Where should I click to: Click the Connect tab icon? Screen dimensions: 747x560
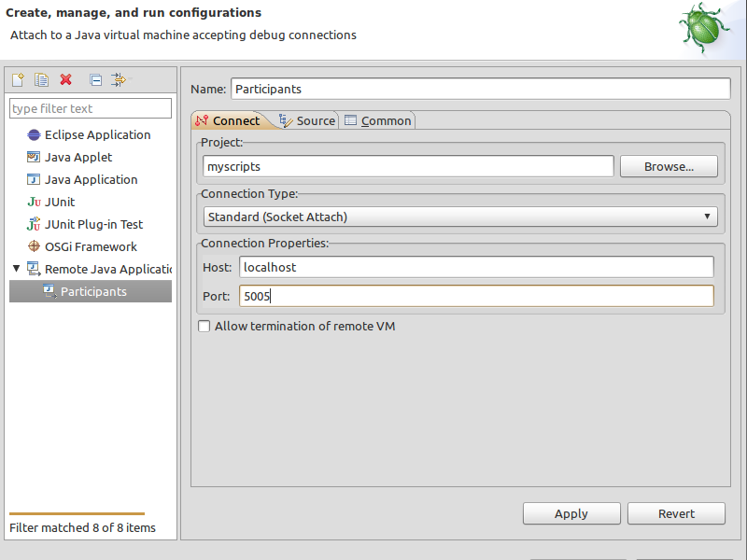(x=202, y=120)
